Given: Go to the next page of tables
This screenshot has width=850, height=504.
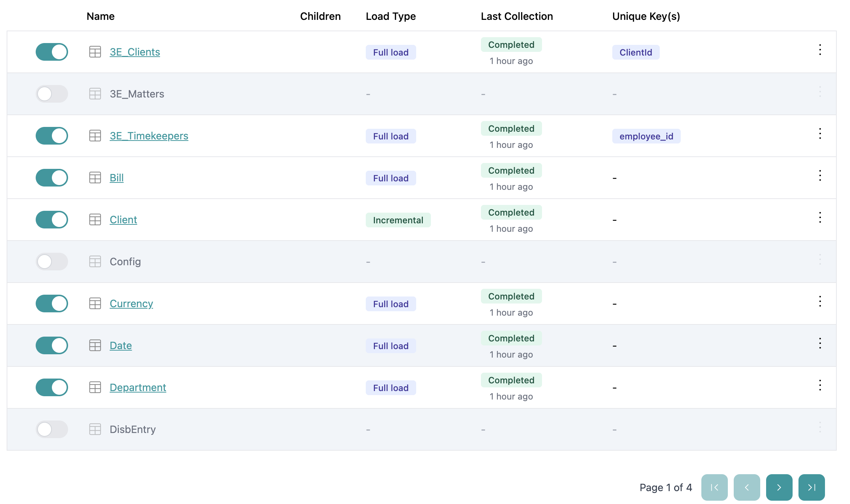Looking at the screenshot, I should (779, 487).
